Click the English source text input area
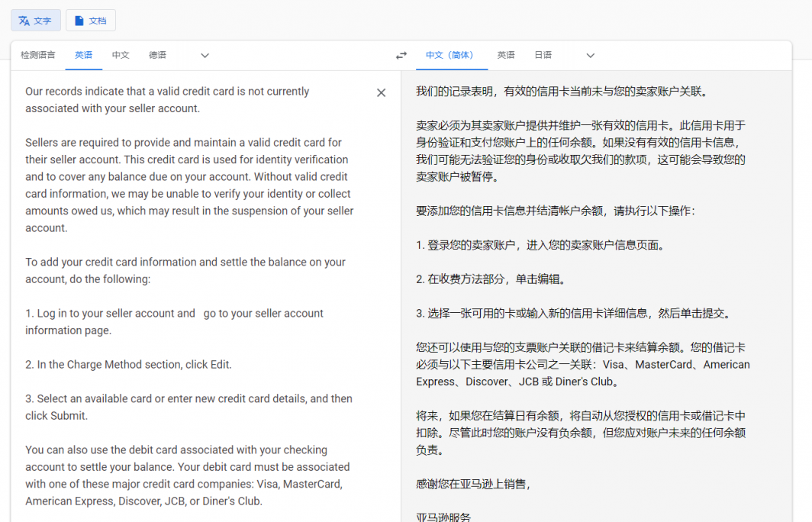The image size is (812, 522). point(192,296)
